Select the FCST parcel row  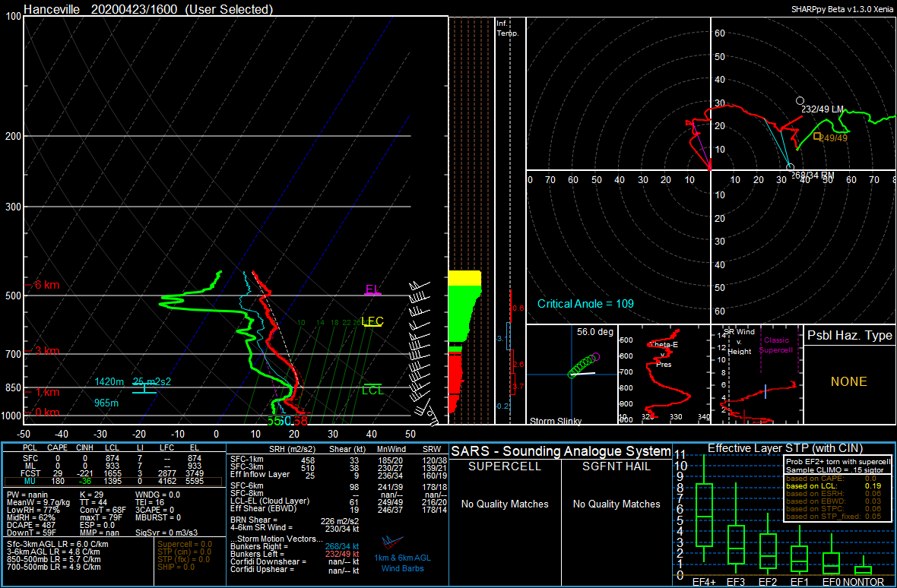(114, 474)
